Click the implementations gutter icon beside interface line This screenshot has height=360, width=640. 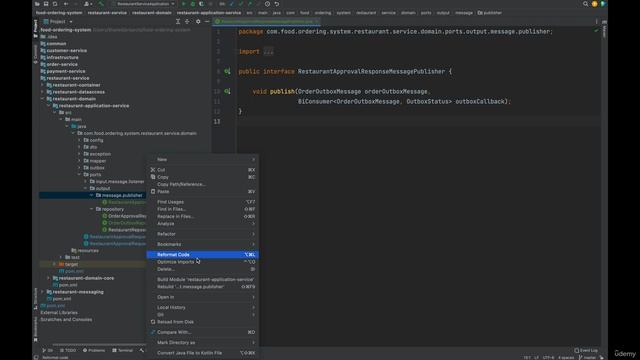227,71
